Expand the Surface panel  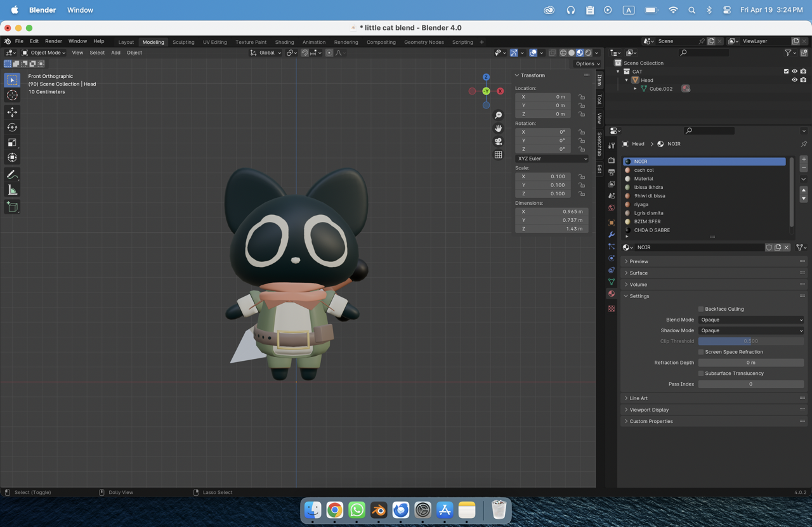click(638, 273)
